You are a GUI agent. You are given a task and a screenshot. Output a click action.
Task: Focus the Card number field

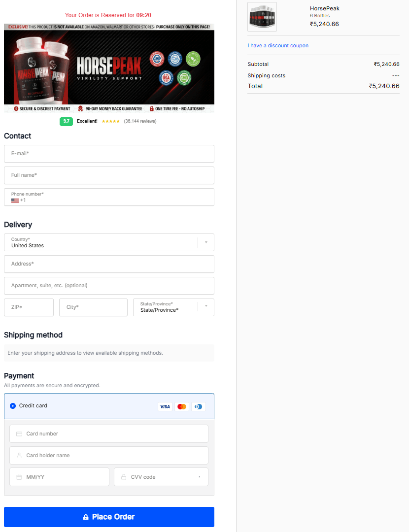point(109,434)
